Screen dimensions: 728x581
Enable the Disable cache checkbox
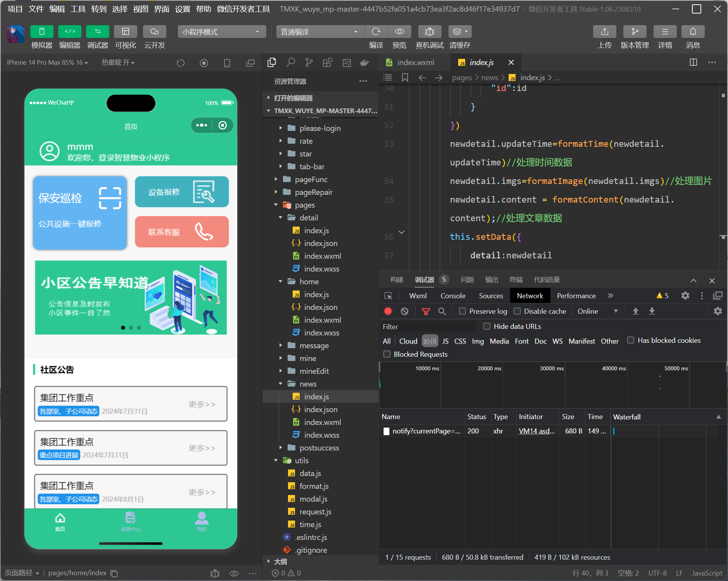click(x=517, y=311)
